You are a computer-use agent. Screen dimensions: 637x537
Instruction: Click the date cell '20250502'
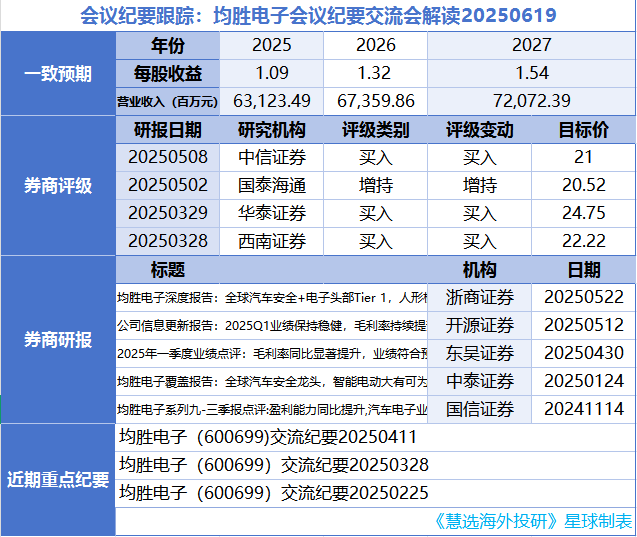pyautogui.click(x=167, y=186)
